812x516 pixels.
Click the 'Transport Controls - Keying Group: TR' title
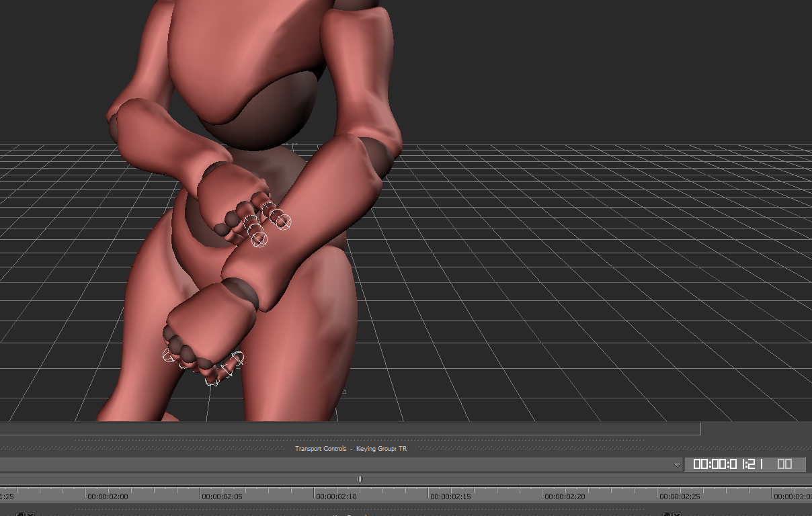[351, 449]
